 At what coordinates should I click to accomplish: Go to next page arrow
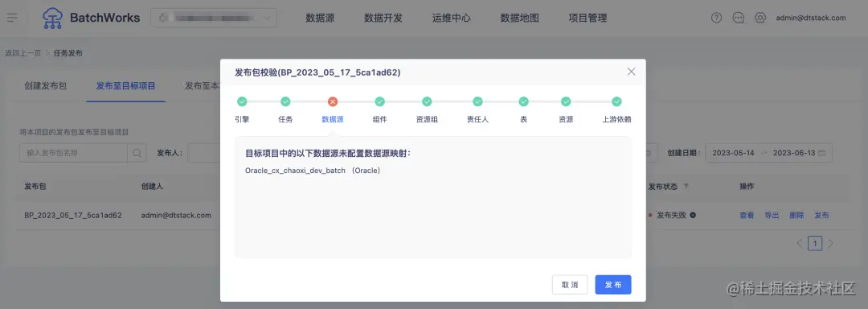coord(829,243)
